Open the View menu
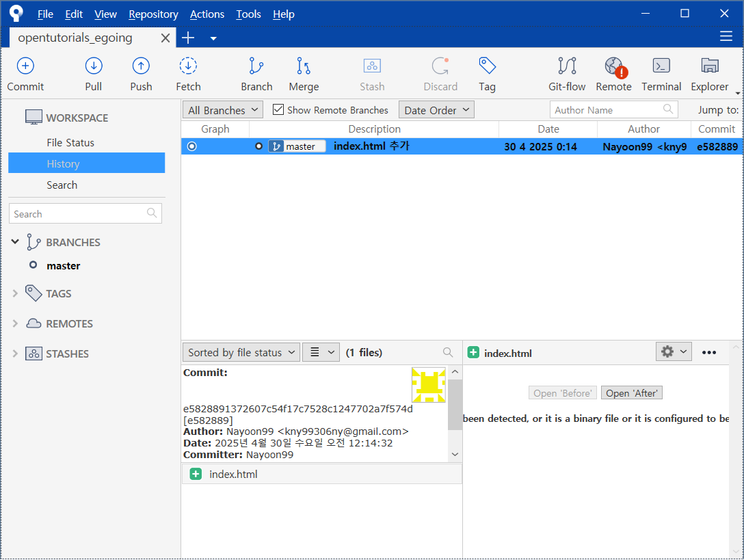This screenshot has height=560, width=744. (105, 14)
